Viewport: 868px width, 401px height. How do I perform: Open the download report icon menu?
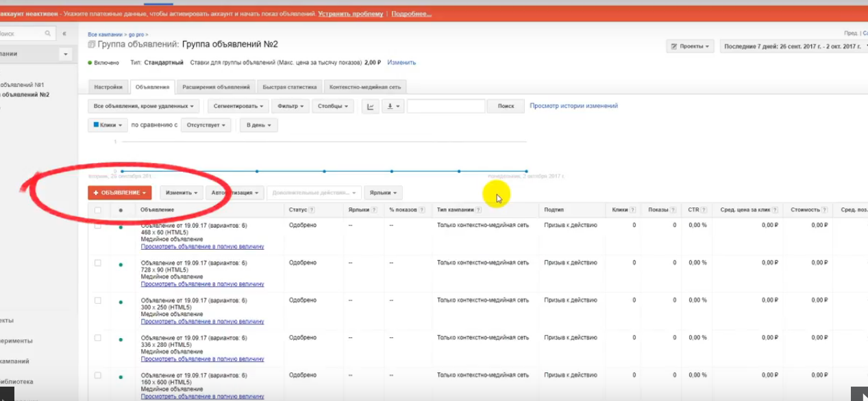click(394, 106)
